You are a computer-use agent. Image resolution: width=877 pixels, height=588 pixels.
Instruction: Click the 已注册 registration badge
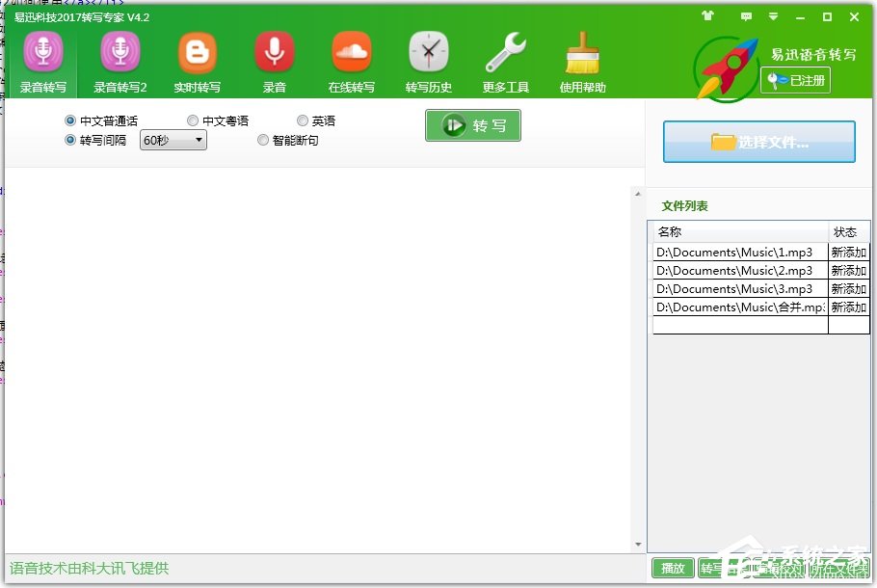coord(796,82)
